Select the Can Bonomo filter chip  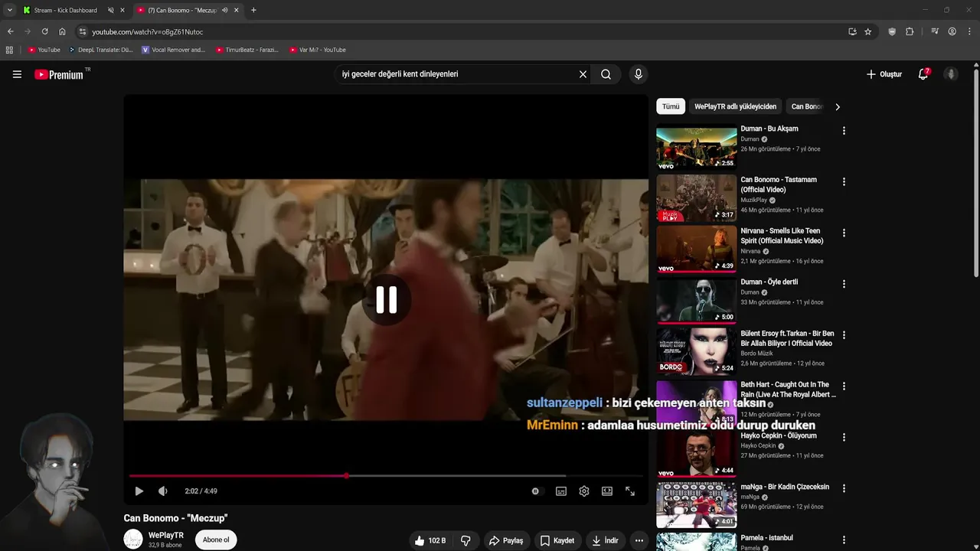tap(806, 106)
